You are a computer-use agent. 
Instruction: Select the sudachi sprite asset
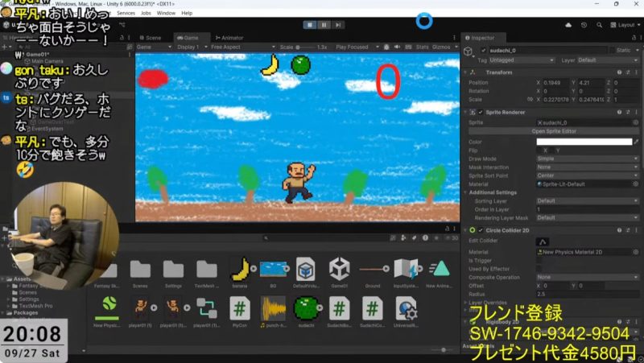[306, 308]
